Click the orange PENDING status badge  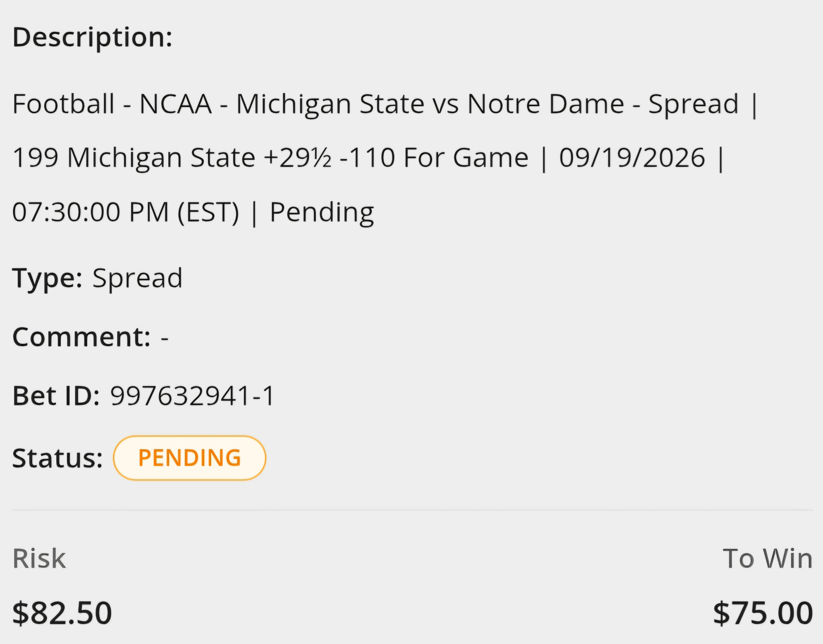(x=190, y=458)
